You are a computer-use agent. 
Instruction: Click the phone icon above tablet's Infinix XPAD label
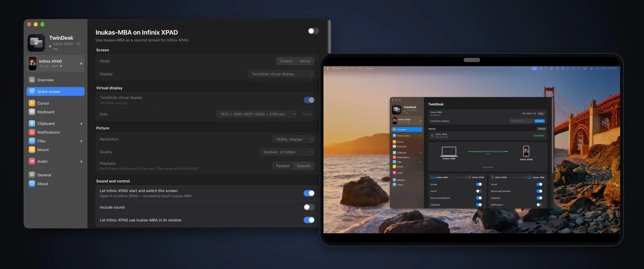(x=526, y=151)
